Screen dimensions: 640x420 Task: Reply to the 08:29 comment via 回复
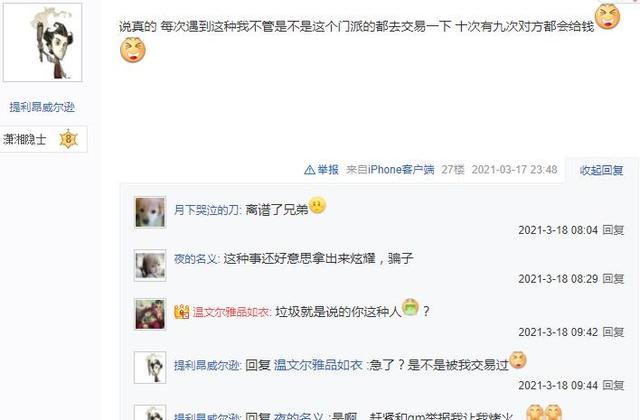(613, 279)
